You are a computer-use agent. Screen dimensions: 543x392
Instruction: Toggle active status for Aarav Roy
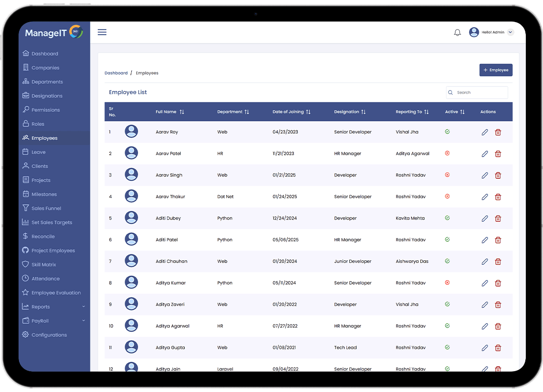[x=447, y=132]
